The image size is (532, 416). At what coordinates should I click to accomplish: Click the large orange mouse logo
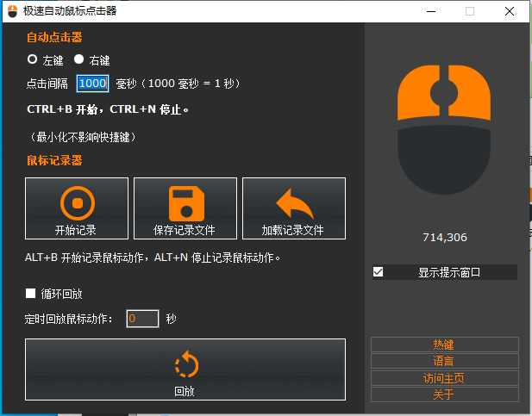click(444, 129)
